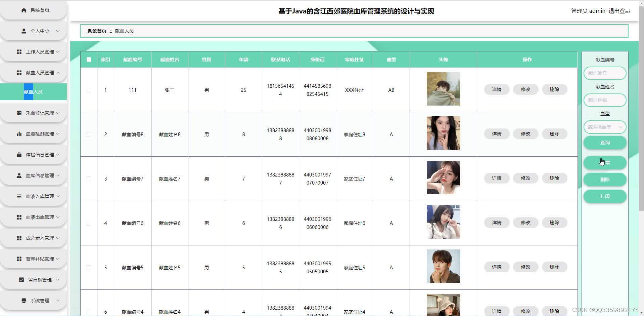Image resolution: width=644 pixels, height=316 pixels.
Task: Expand the 工作人员管理 menu chevron
Action: point(58,52)
